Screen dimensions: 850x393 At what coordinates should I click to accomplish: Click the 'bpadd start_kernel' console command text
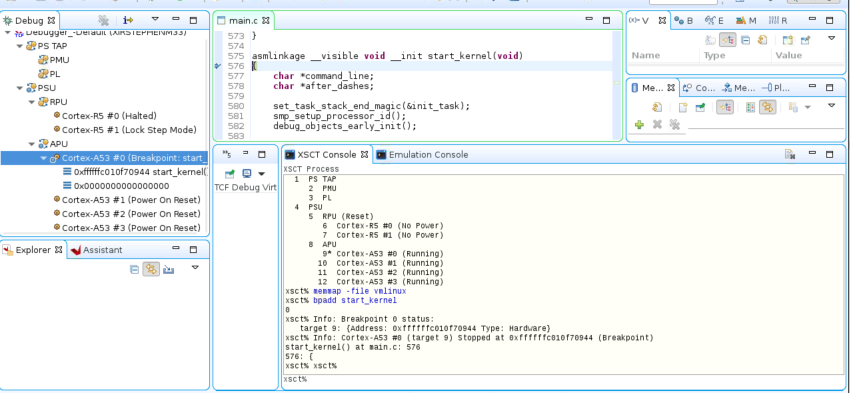355,300
